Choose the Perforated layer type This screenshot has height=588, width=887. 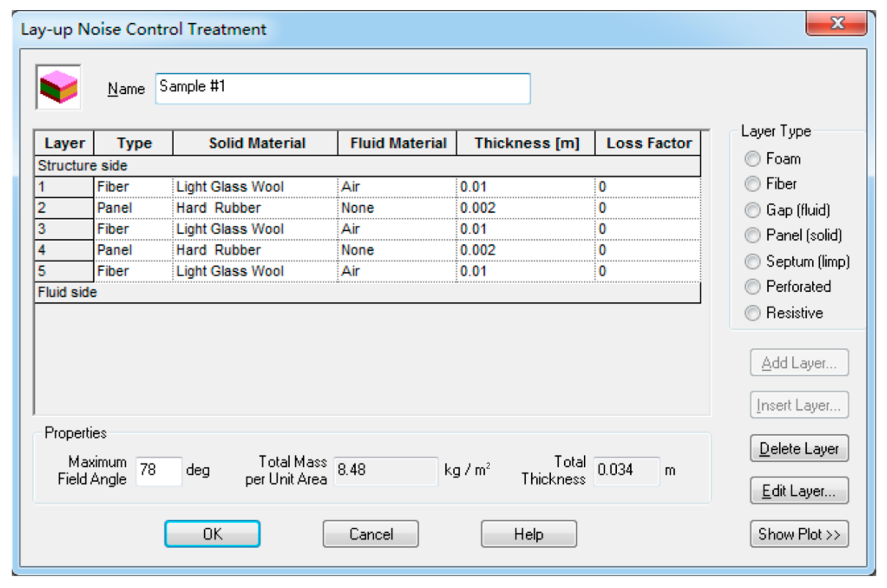(x=752, y=286)
